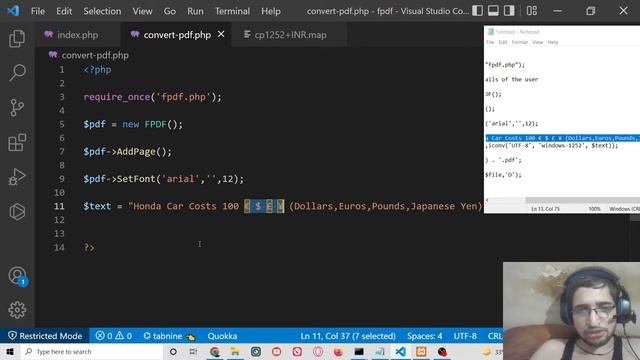Open Task View on taskbar
The image size is (640, 360).
tap(193, 351)
